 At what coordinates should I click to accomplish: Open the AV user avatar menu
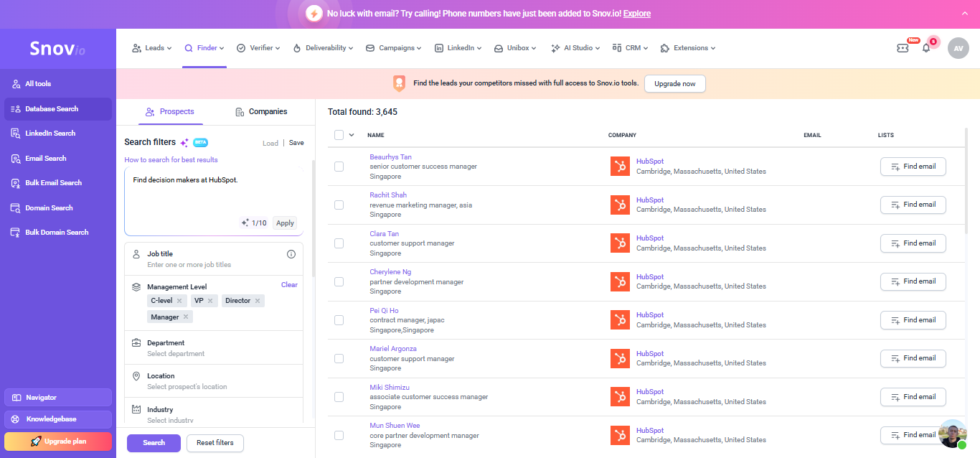[x=958, y=48]
